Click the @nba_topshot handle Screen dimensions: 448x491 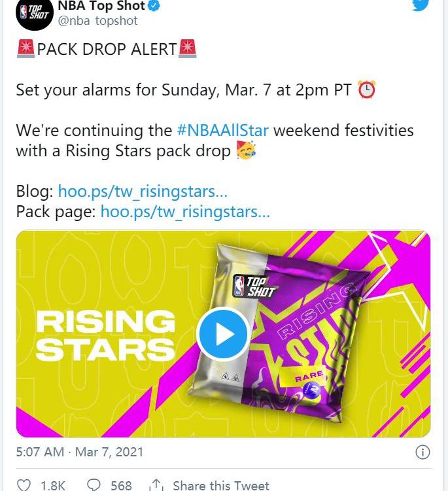[x=97, y=21]
